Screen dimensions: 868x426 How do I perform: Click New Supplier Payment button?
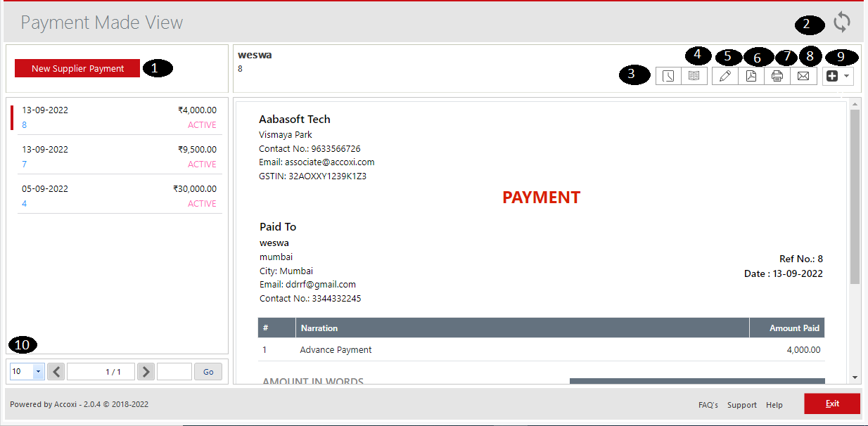77,68
